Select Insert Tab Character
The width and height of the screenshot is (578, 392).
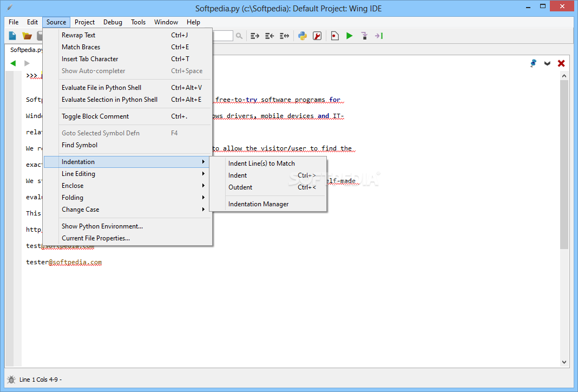(128, 59)
